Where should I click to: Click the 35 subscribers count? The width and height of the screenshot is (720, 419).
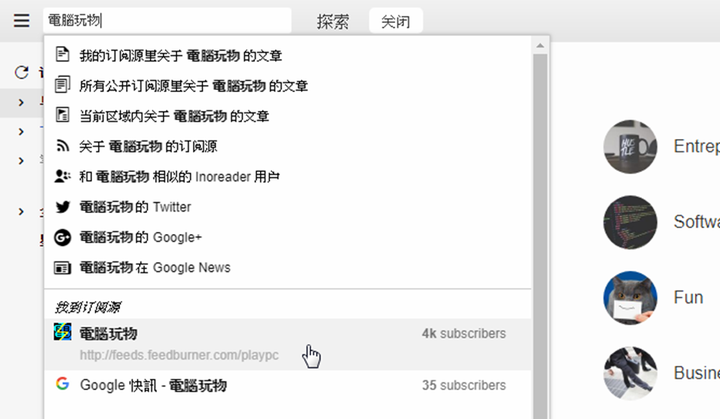coord(464,385)
